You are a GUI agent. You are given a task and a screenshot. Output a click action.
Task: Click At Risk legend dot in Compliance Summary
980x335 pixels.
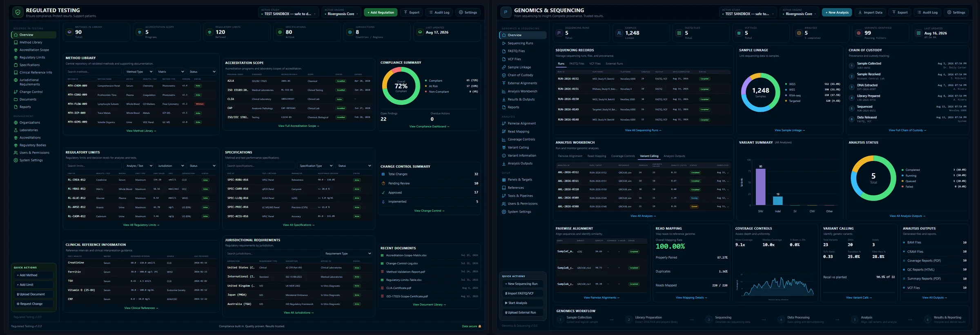[x=425, y=86]
